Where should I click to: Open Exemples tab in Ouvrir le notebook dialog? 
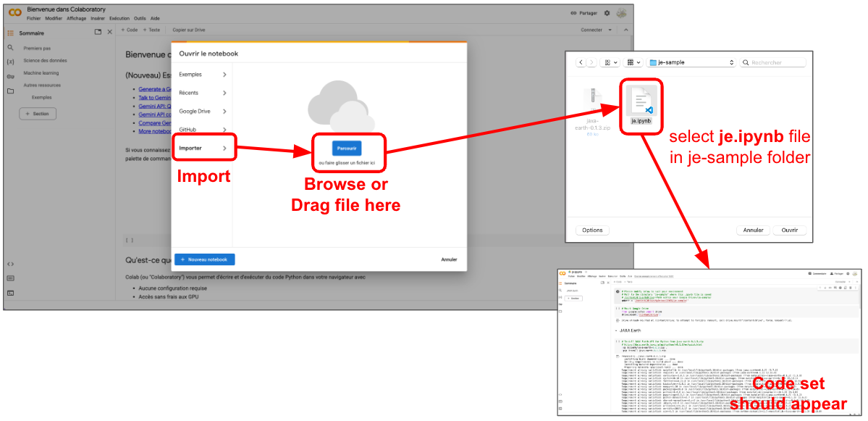[202, 74]
